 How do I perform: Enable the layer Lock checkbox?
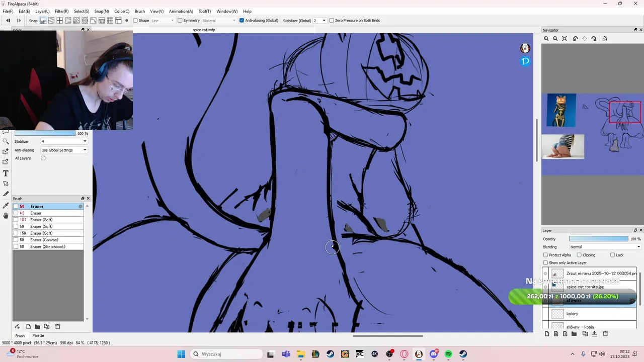click(612, 255)
